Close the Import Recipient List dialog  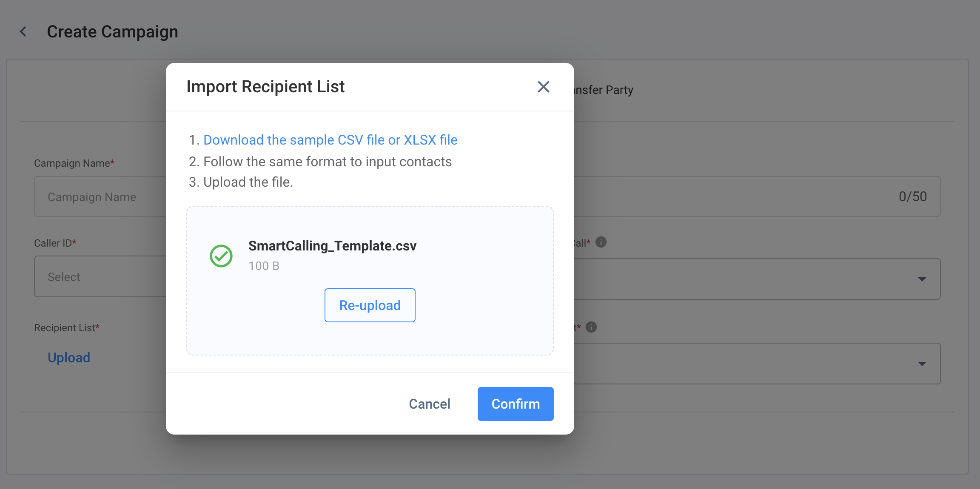pyautogui.click(x=543, y=87)
